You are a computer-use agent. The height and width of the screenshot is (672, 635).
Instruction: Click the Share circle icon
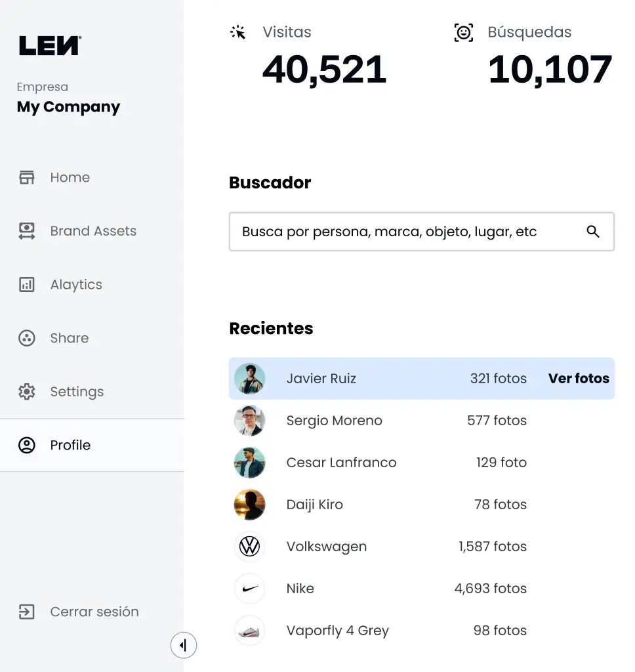26,338
